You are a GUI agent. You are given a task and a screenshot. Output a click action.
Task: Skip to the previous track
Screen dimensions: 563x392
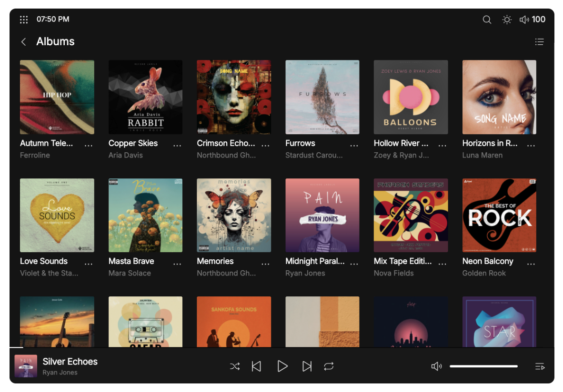click(x=256, y=366)
